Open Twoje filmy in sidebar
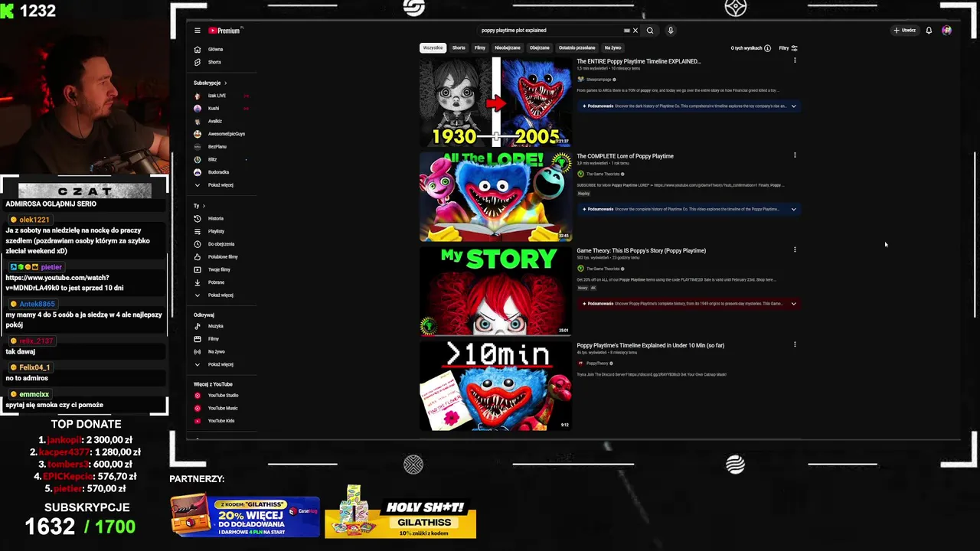Screen dimensions: 980x551 tap(214, 269)
